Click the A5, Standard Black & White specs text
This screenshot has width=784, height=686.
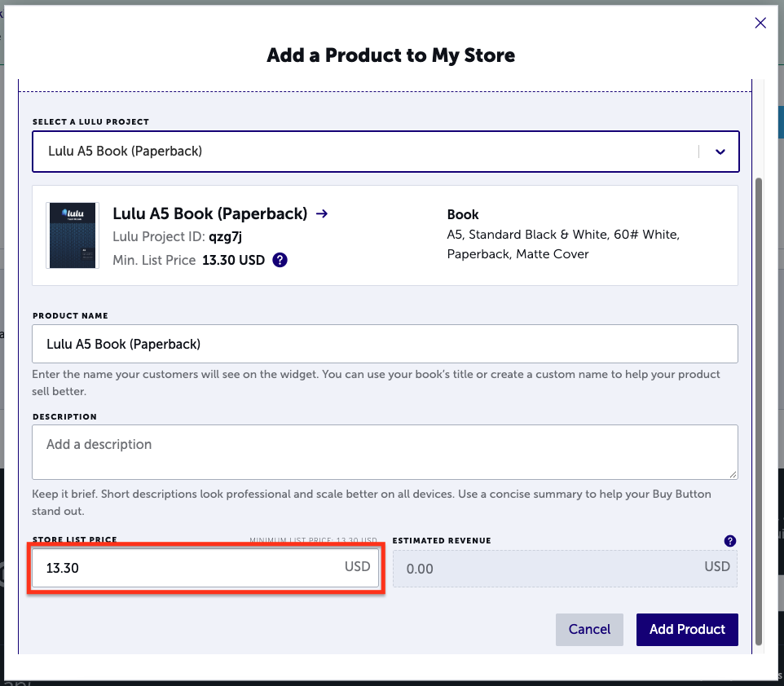[563, 244]
